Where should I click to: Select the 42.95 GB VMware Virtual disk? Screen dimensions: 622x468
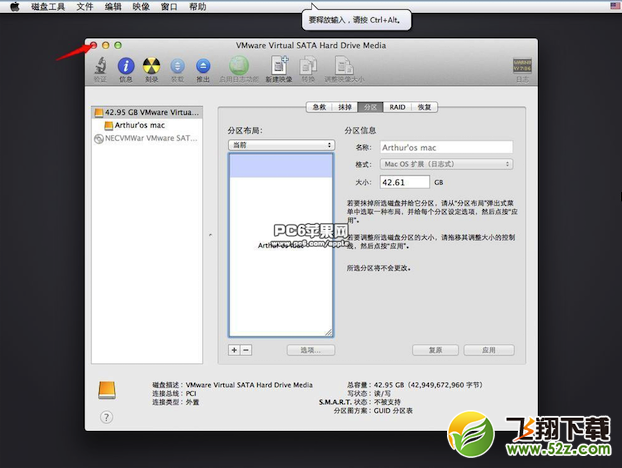coord(147,113)
